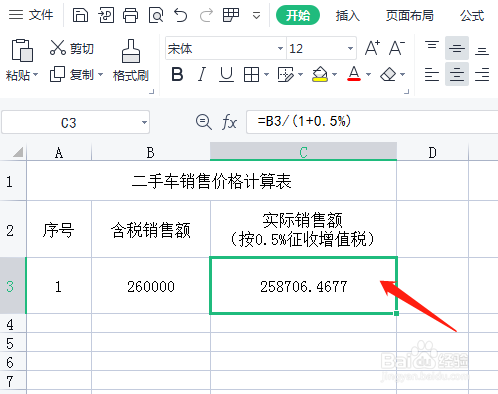Click the 复制 button
Screen dimensions: 498x394
(x=71, y=74)
